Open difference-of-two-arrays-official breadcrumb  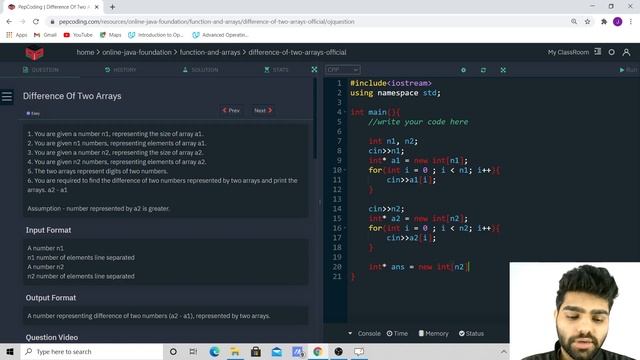(297, 52)
